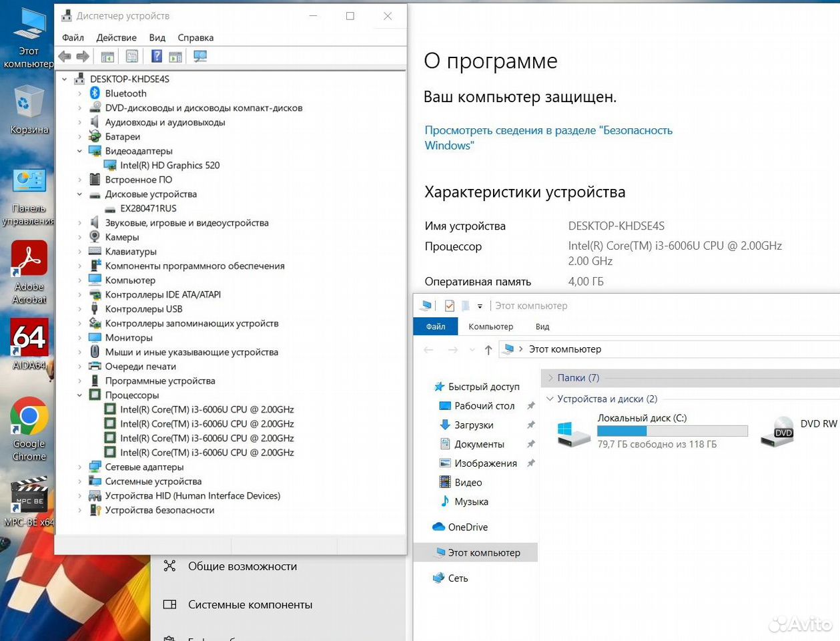Open Сеть in Explorer sidebar

[457, 578]
